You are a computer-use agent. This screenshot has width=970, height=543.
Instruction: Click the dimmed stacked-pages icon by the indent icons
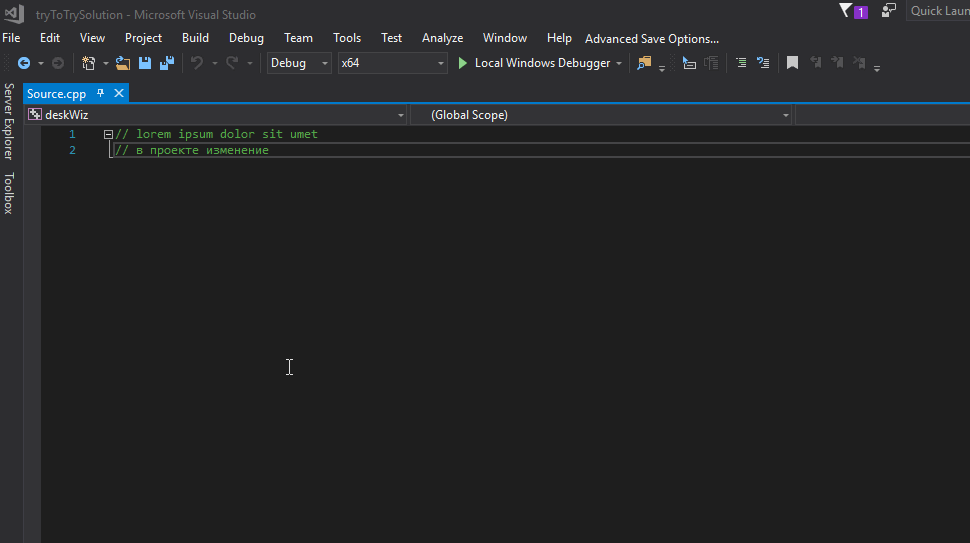coord(711,63)
